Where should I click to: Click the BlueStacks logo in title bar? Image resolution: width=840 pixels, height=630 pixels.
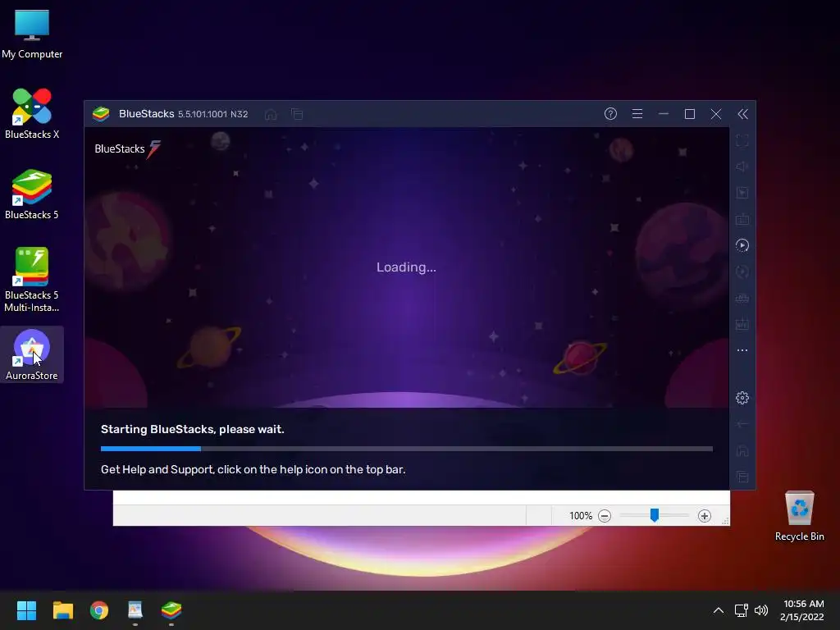tap(101, 113)
